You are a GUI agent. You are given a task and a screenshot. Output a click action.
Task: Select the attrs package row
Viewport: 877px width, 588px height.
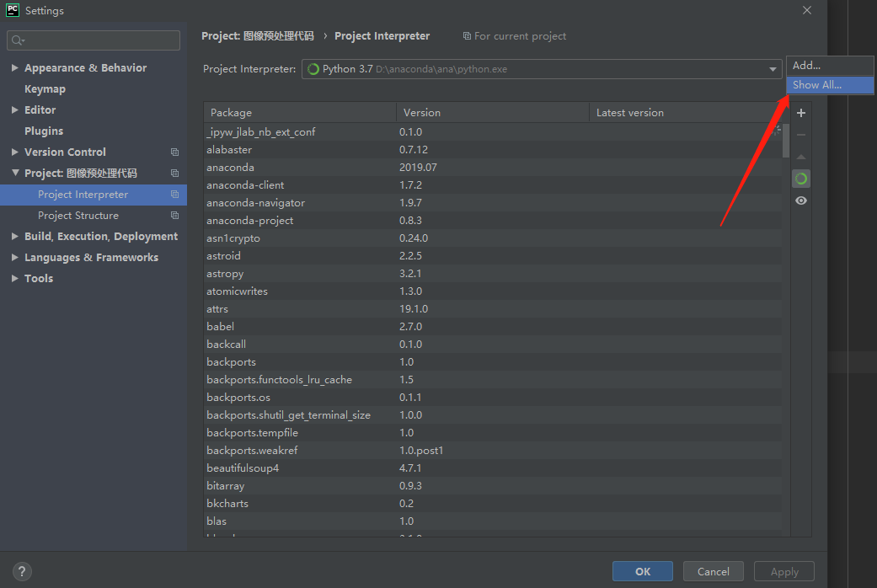(493, 309)
